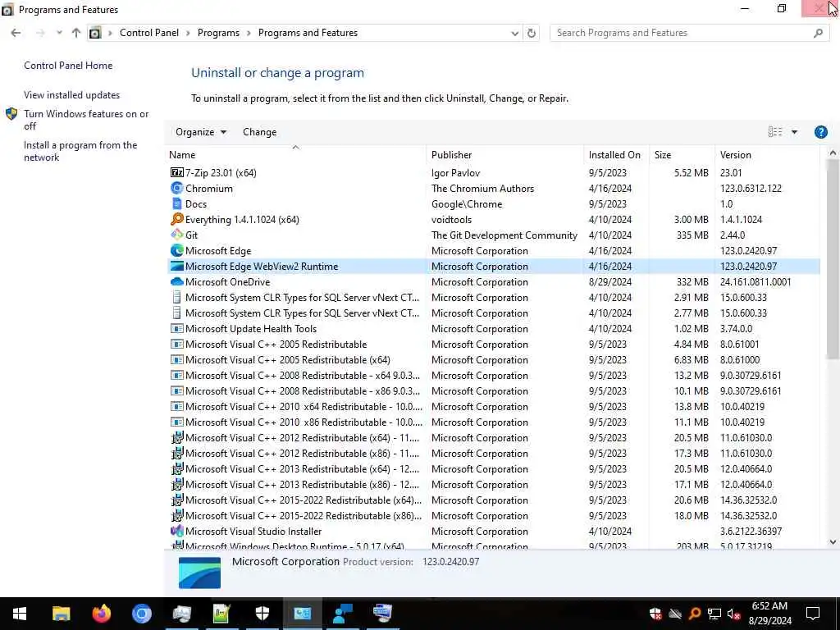This screenshot has height=630, width=840.
Task: Open the recent locations dropdown arrow
Action: click(x=59, y=33)
